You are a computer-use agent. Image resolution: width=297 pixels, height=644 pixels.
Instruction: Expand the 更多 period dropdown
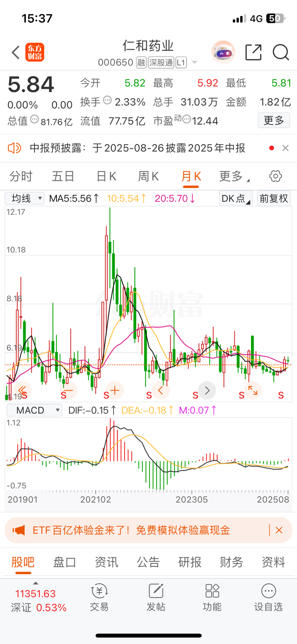[234, 177]
